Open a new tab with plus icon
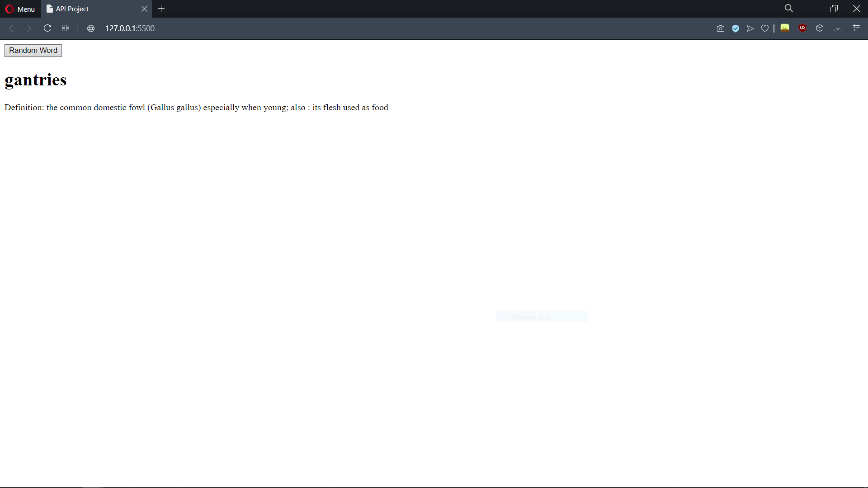868x488 pixels. tap(161, 9)
